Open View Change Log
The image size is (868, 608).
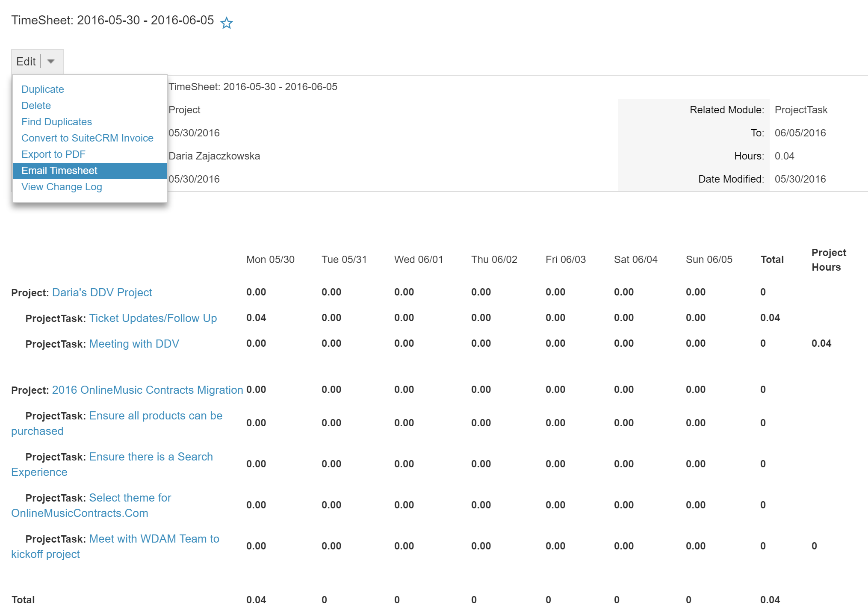[62, 186]
